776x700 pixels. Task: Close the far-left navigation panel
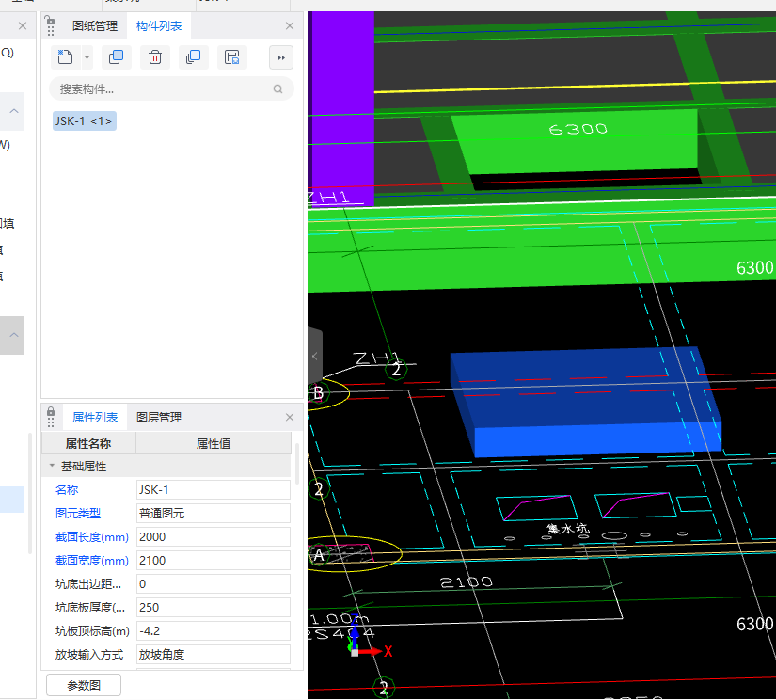[23, 25]
